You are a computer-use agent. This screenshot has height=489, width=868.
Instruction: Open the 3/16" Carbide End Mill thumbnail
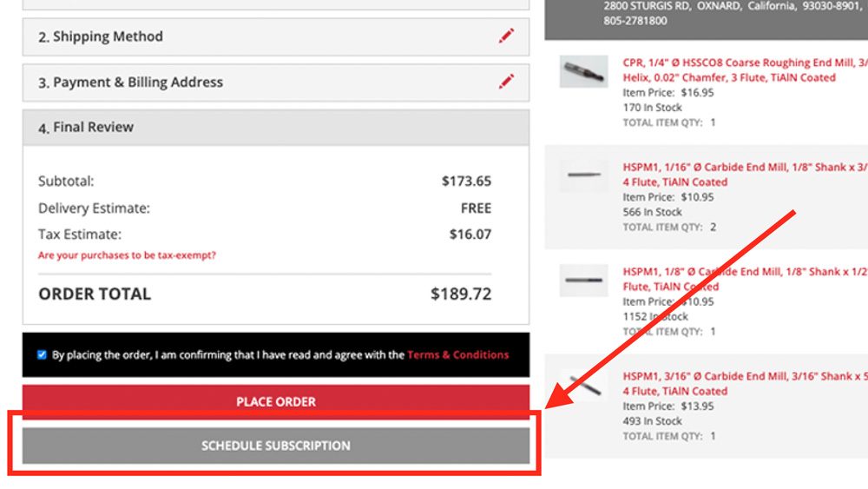(x=583, y=384)
